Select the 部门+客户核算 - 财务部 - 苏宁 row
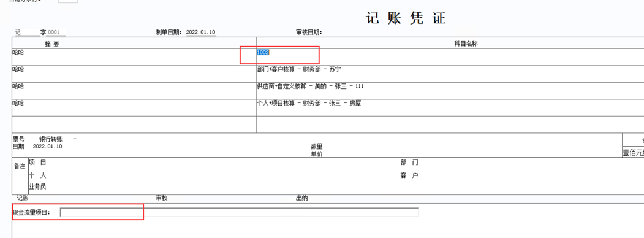 click(298, 69)
